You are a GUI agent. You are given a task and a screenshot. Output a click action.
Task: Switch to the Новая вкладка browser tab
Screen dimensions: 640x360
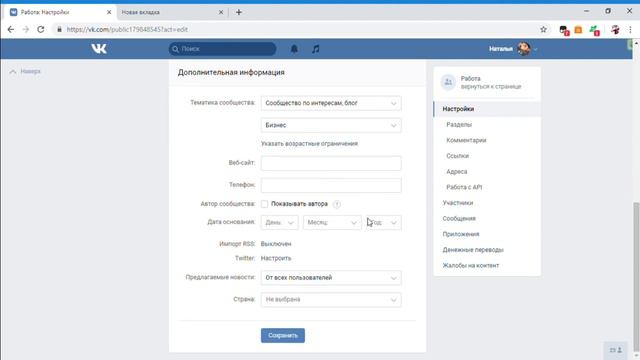point(171,12)
